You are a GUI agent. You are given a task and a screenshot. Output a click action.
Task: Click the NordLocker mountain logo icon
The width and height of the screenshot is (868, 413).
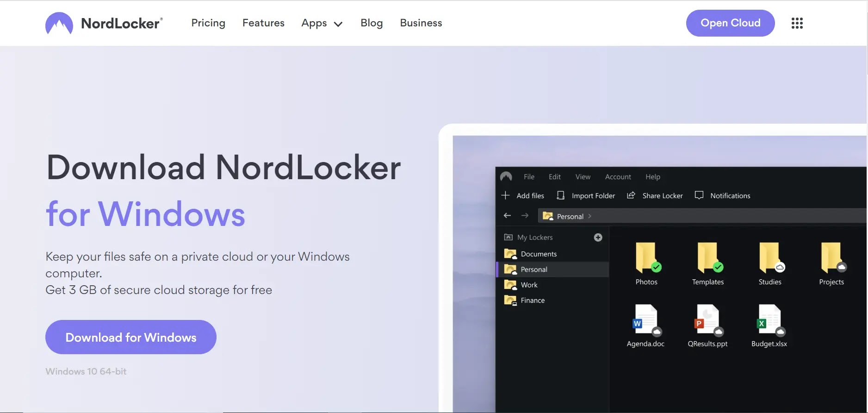(59, 23)
